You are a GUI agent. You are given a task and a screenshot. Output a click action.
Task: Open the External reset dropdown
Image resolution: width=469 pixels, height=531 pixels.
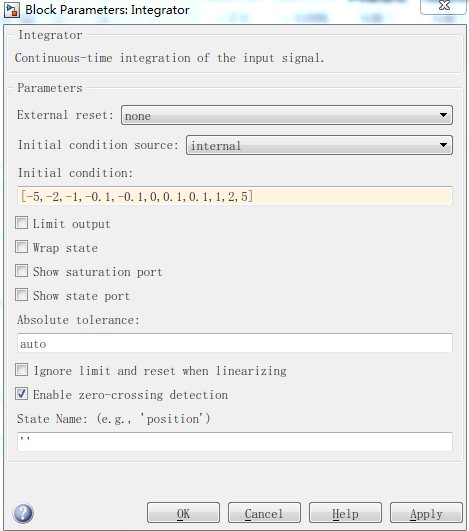pos(286,115)
